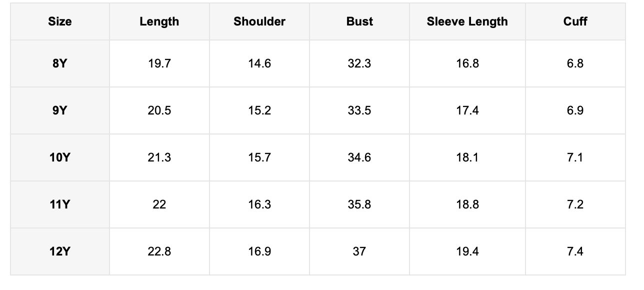Select the 8Y size row label
The width and height of the screenshot is (644, 290).
[x=59, y=63]
